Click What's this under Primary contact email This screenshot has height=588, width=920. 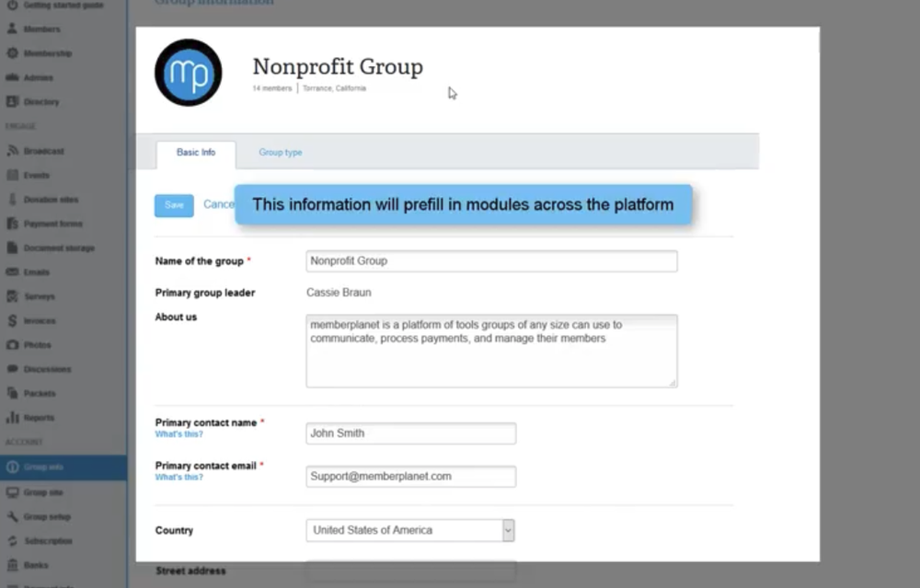179,477
